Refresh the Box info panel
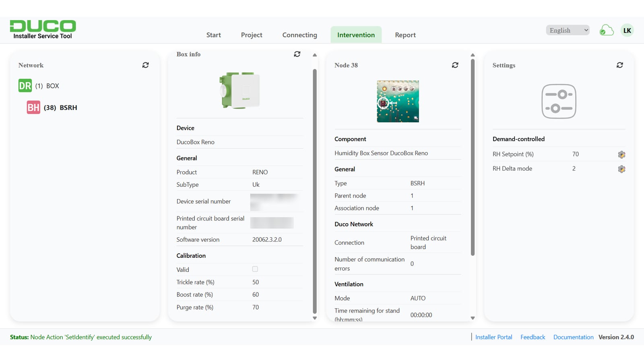 coord(297,54)
